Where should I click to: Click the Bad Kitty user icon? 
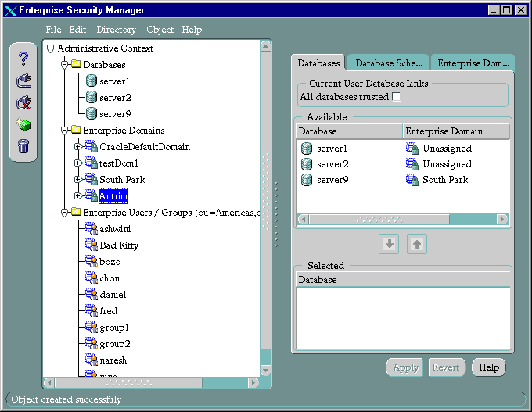tap(91, 245)
